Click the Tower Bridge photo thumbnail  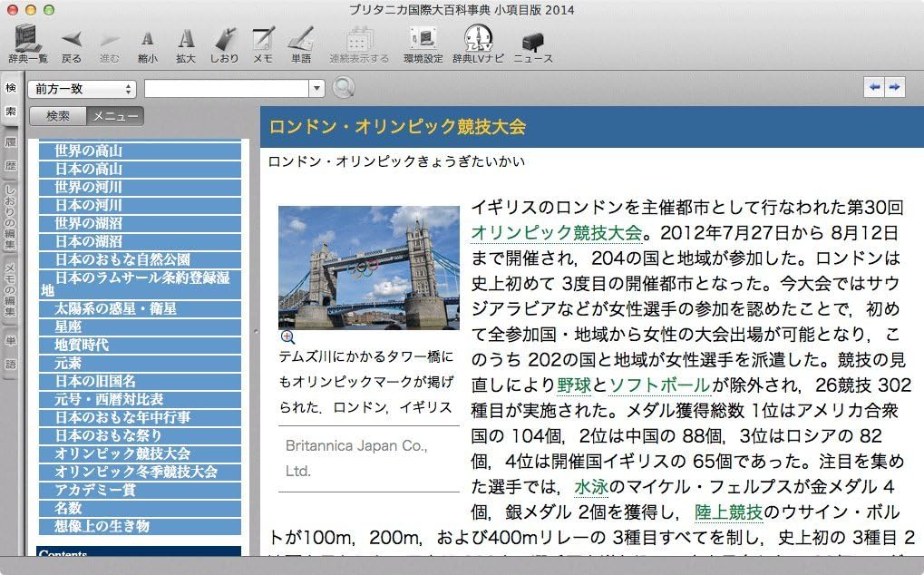click(x=368, y=268)
